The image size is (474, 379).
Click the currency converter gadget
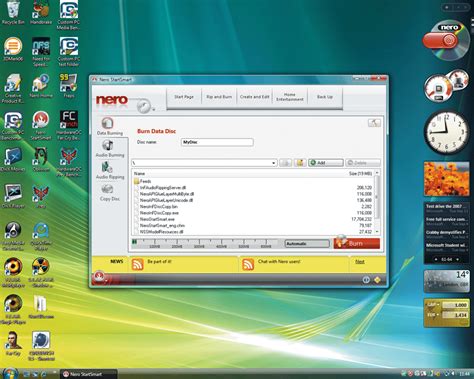(x=446, y=313)
